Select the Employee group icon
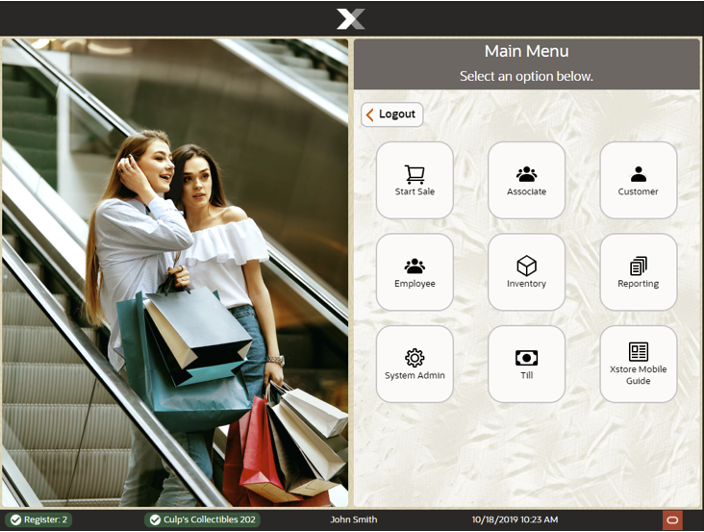 click(414, 266)
